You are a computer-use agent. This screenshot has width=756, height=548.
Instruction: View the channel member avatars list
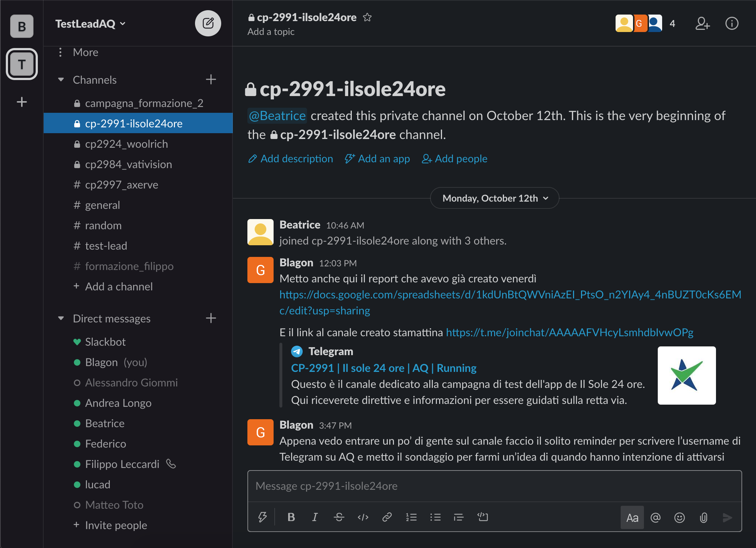tap(645, 24)
